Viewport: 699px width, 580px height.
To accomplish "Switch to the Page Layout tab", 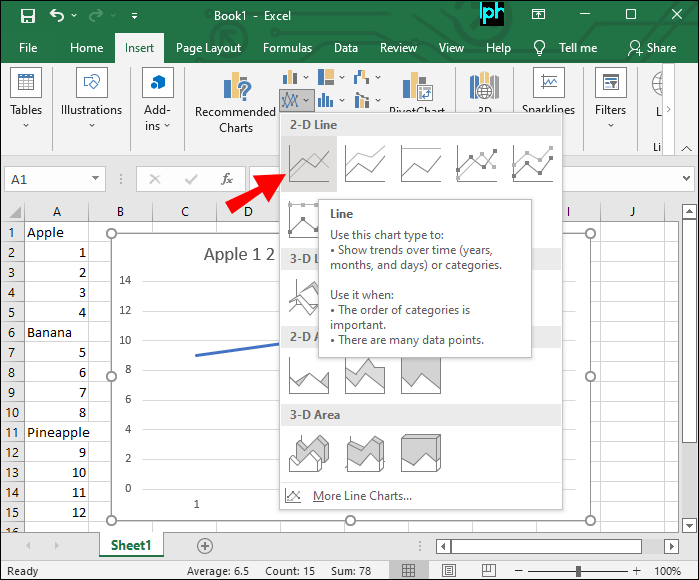I will tap(208, 47).
